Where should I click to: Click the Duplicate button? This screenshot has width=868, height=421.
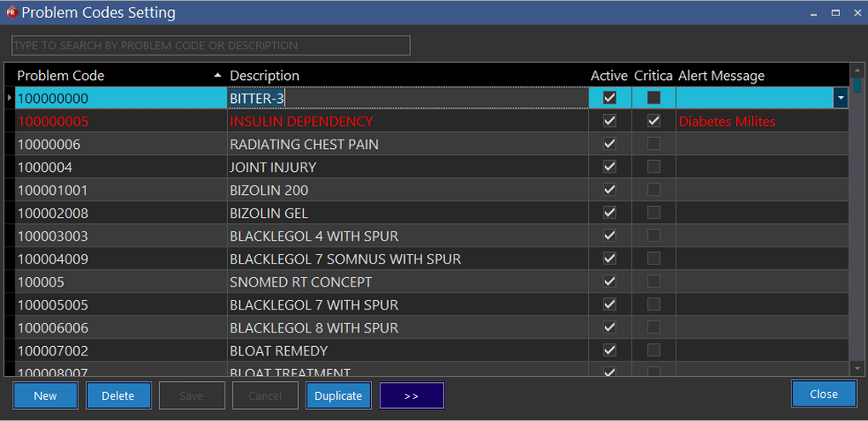point(338,395)
